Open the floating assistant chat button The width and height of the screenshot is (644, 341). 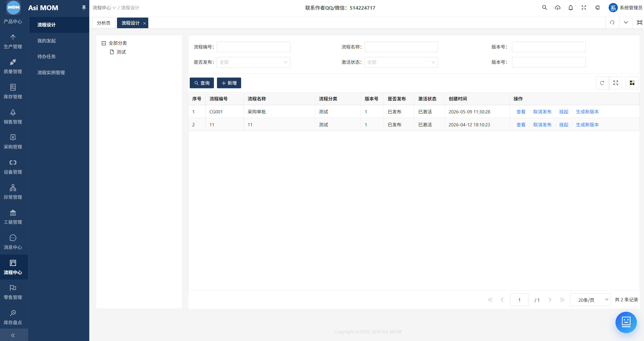(626, 322)
